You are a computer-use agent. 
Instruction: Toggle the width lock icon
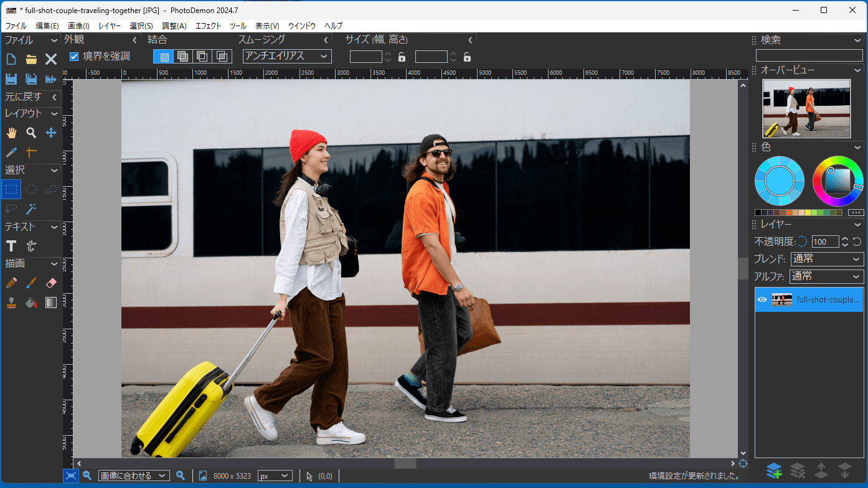(402, 57)
